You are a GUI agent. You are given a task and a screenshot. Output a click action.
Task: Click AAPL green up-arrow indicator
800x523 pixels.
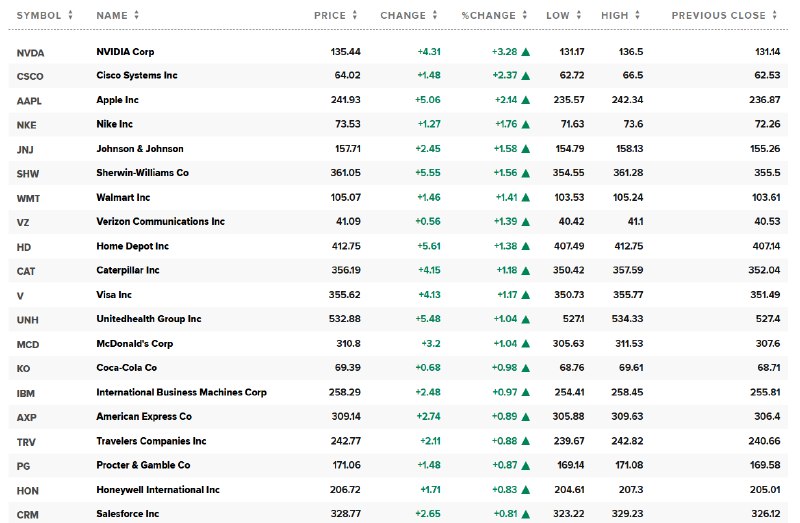coord(526,100)
